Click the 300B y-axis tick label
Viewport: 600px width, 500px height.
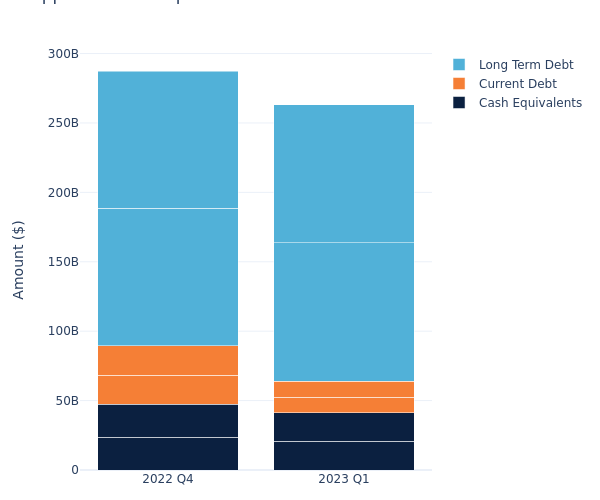63,54
